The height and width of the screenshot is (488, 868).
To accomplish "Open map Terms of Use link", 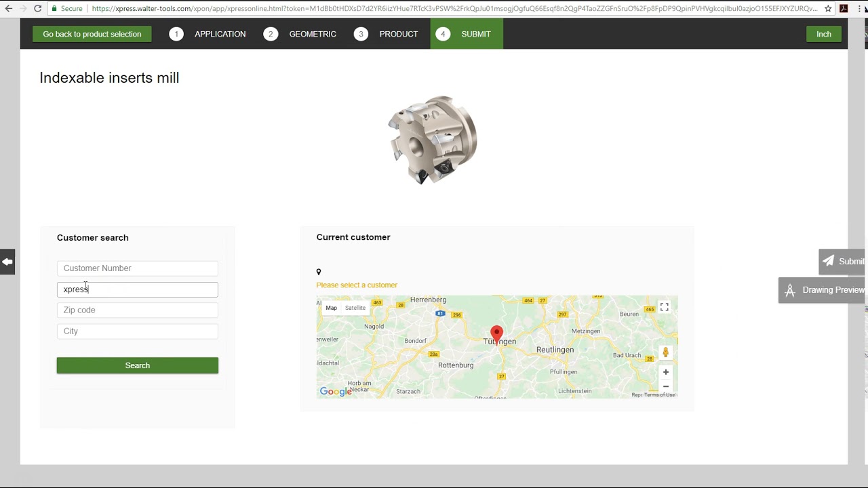I will (660, 394).
